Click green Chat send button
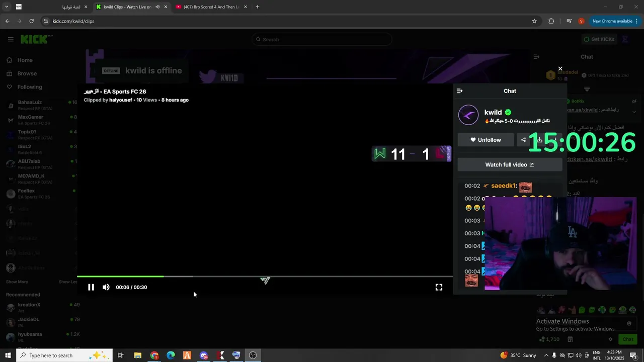This screenshot has width=644, height=362. [627, 339]
